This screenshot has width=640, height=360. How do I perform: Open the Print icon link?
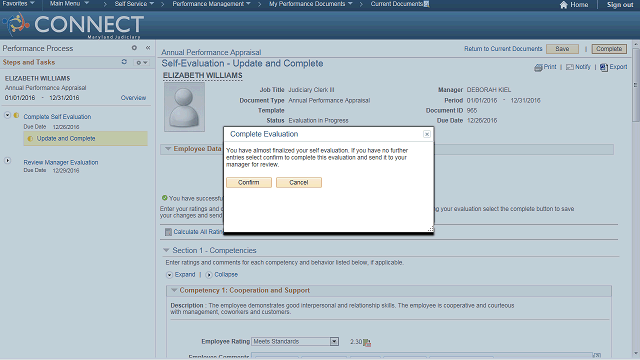pyautogui.click(x=538, y=67)
